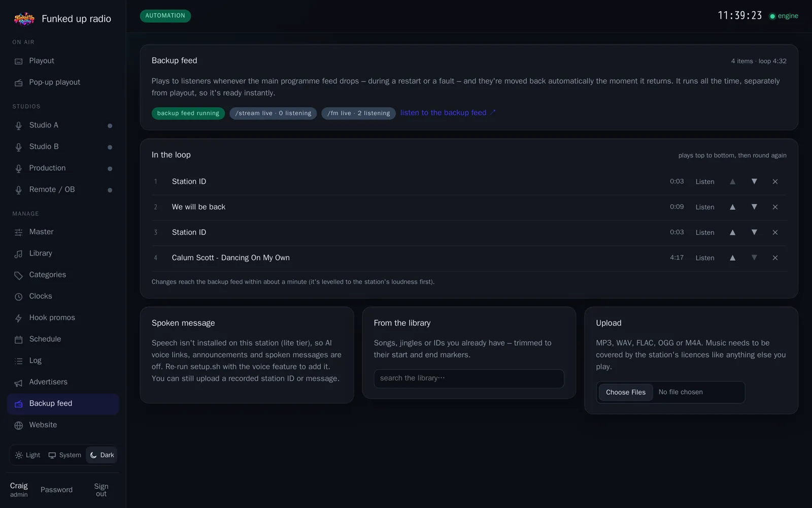Click the search the library field
812x508 pixels.
tap(469, 378)
